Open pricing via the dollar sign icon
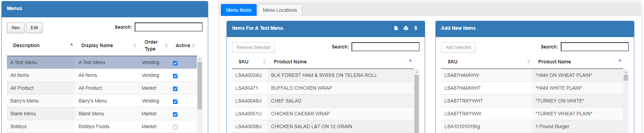This screenshot has height=133, width=644. coord(416,28)
